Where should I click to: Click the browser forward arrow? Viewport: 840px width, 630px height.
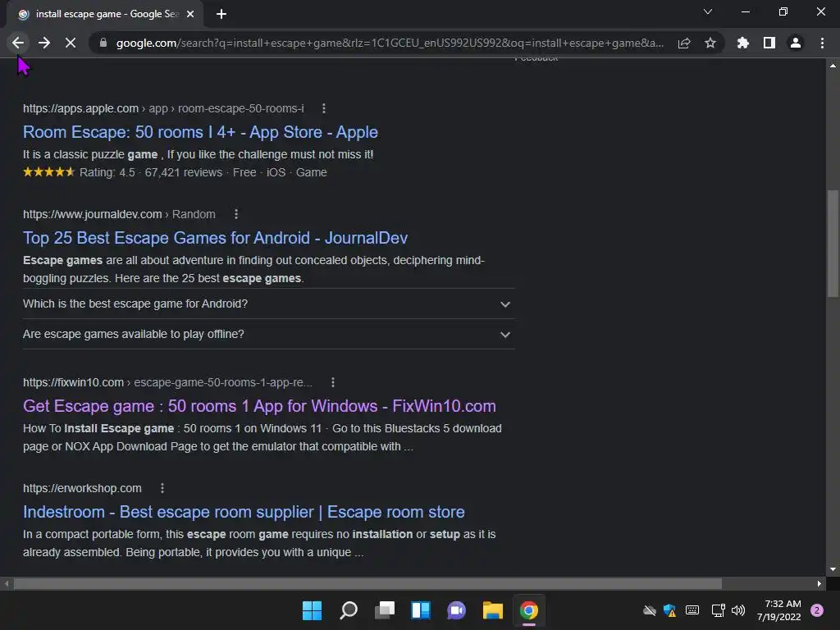click(44, 43)
